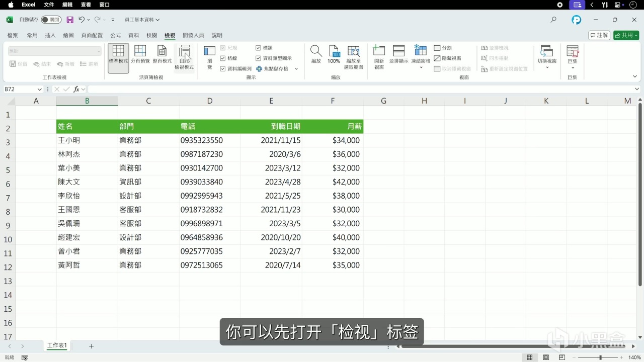Select 標準模式 workbook view

point(118,57)
